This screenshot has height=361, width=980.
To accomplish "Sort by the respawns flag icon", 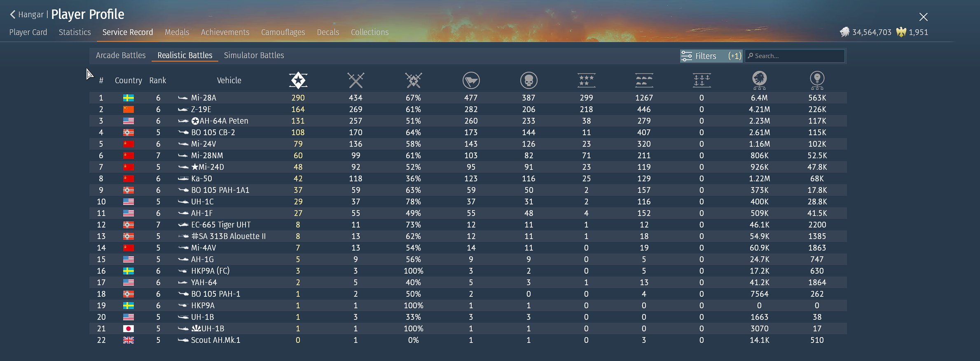I will tap(471, 80).
